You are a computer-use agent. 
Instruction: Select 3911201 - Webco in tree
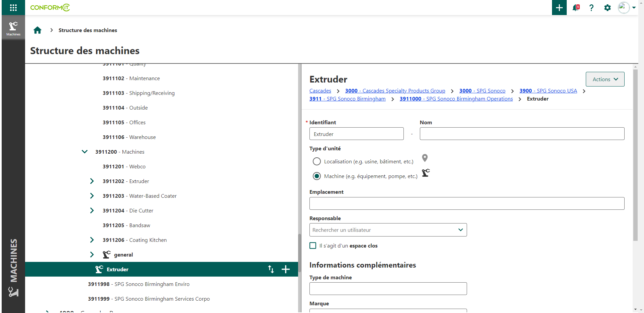[124, 166]
